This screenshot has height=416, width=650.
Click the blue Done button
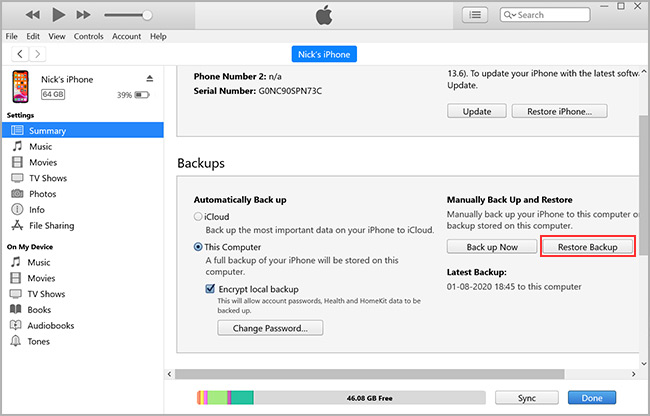[x=592, y=398]
